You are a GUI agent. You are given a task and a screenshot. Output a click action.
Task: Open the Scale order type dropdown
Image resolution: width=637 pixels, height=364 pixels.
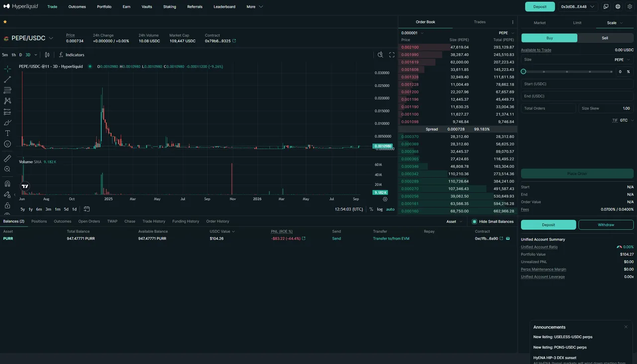click(614, 23)
